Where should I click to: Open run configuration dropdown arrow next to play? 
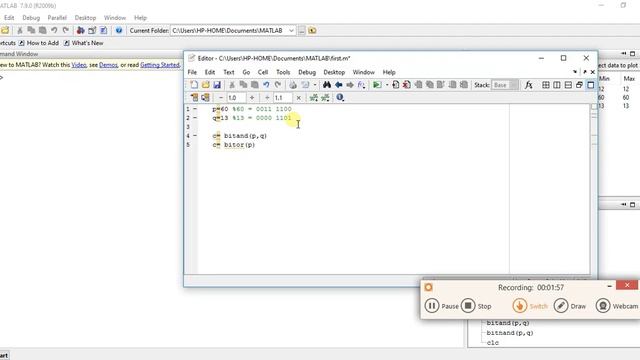click(x=387, y=85)
